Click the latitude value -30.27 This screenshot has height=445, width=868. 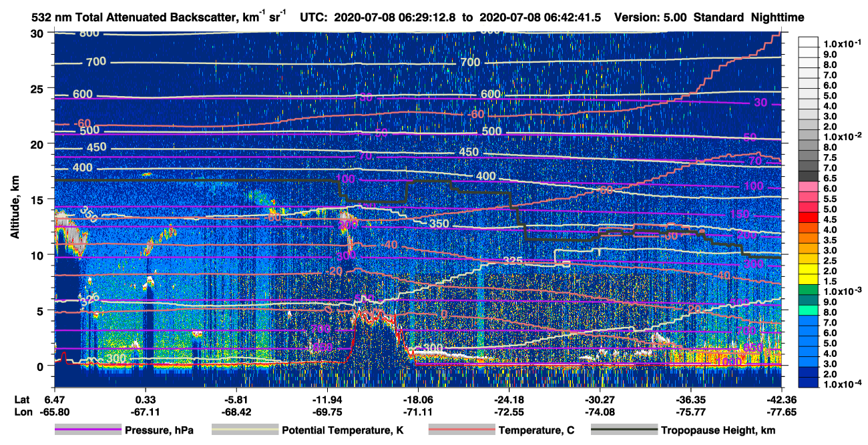pos(600,400)
